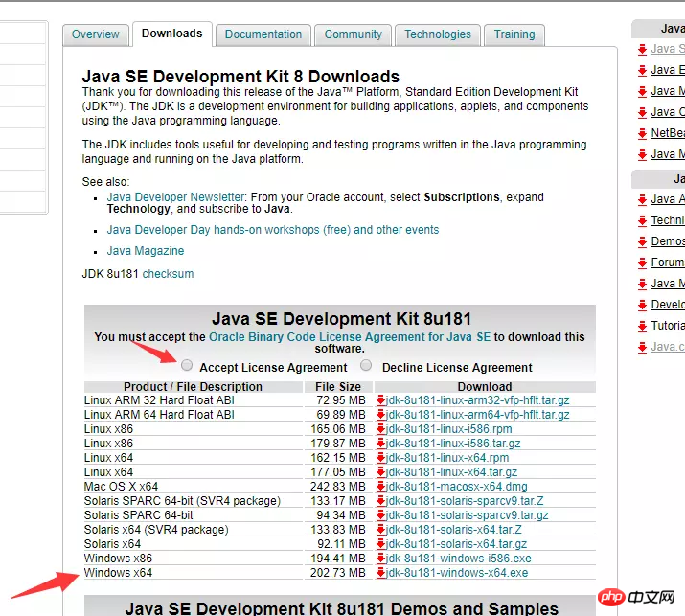Select the Accept License Agreement radio button

[x=187, y=365]
